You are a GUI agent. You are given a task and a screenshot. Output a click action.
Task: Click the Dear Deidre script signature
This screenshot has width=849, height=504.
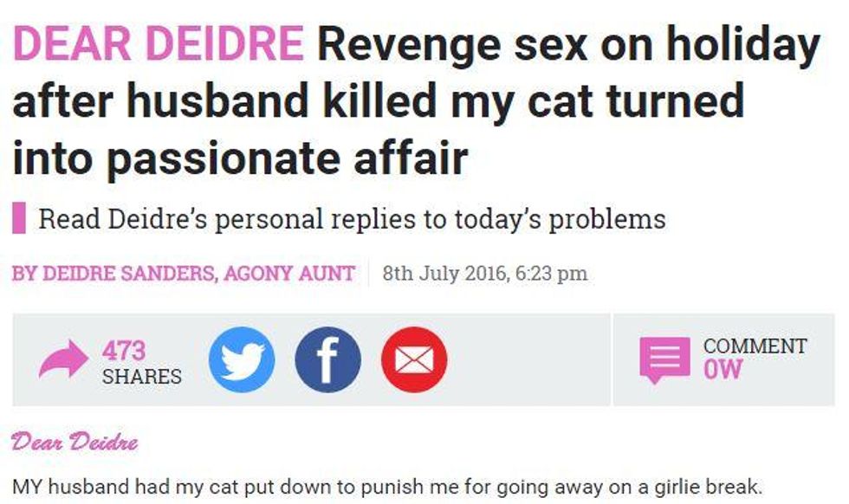tap(75, 442)
